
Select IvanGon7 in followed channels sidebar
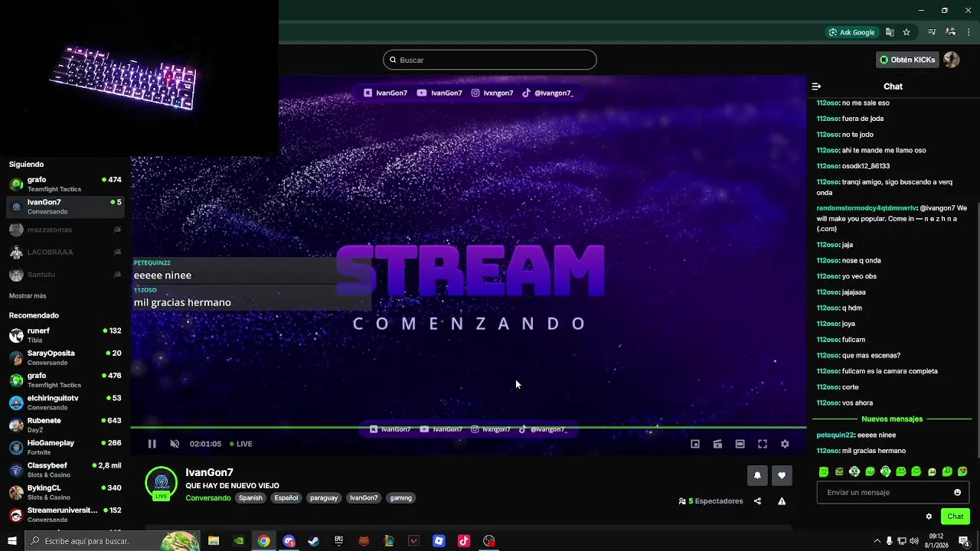point(65,207)
